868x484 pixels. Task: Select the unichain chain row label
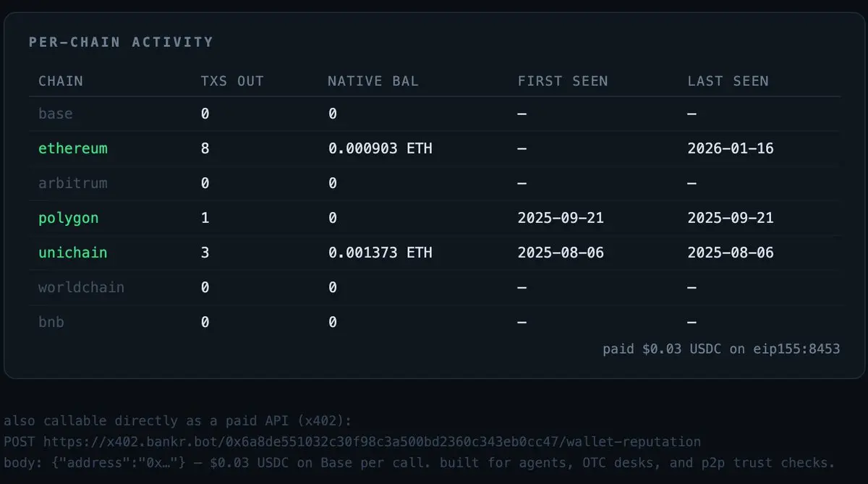tap(73, 252)
